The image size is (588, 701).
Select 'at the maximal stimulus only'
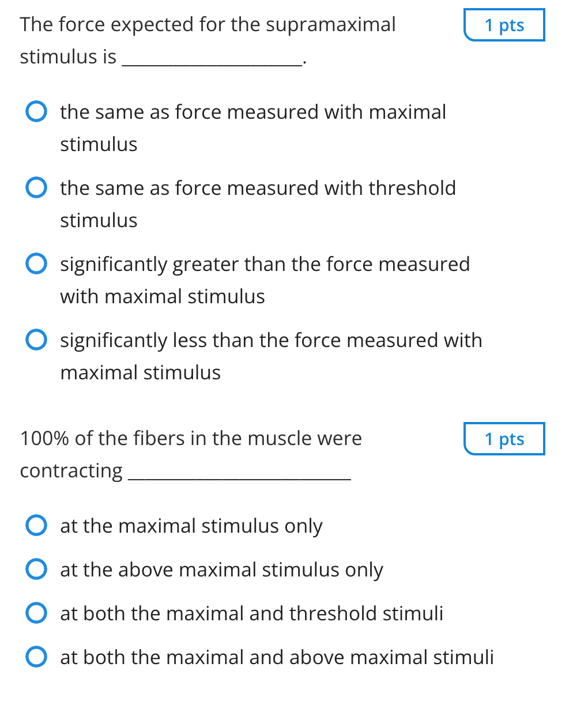(x=36, y=525)
